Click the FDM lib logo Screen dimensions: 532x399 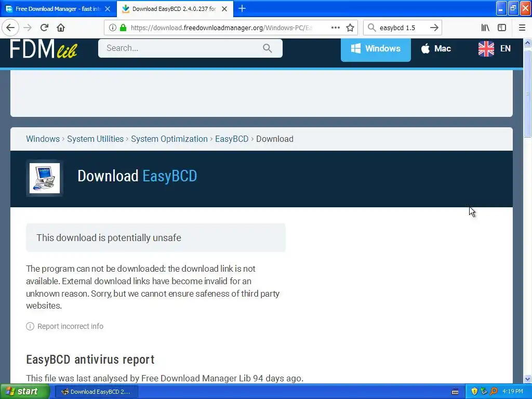pos(44,48)
